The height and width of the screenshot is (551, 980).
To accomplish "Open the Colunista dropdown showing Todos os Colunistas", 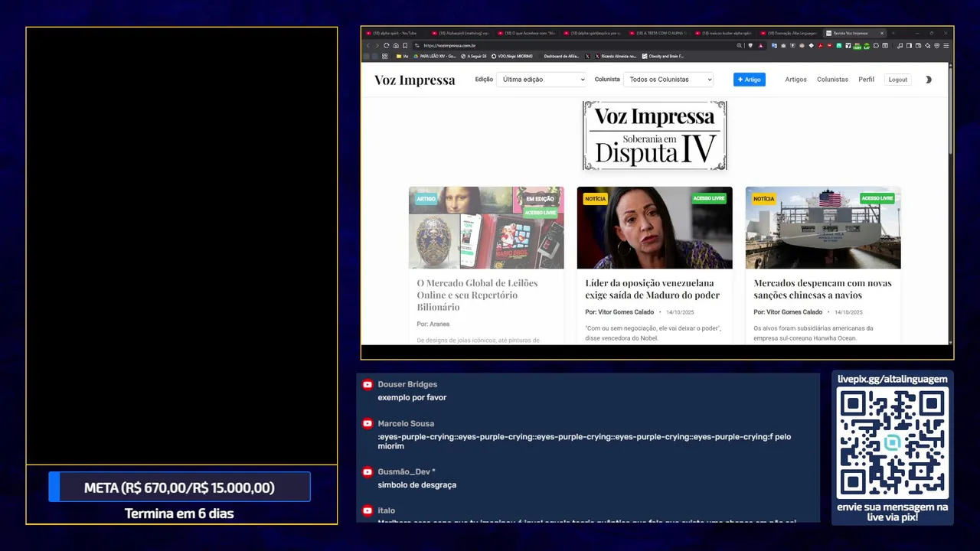I will tap(668, 80).
